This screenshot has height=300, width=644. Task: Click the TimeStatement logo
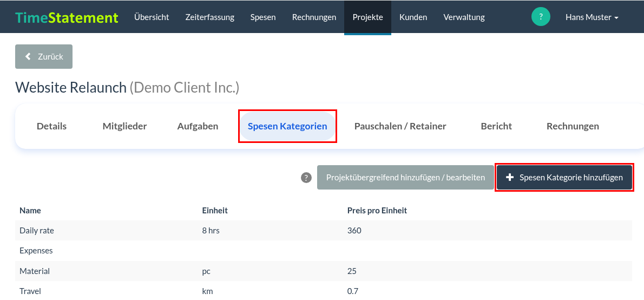click(67, 17)
